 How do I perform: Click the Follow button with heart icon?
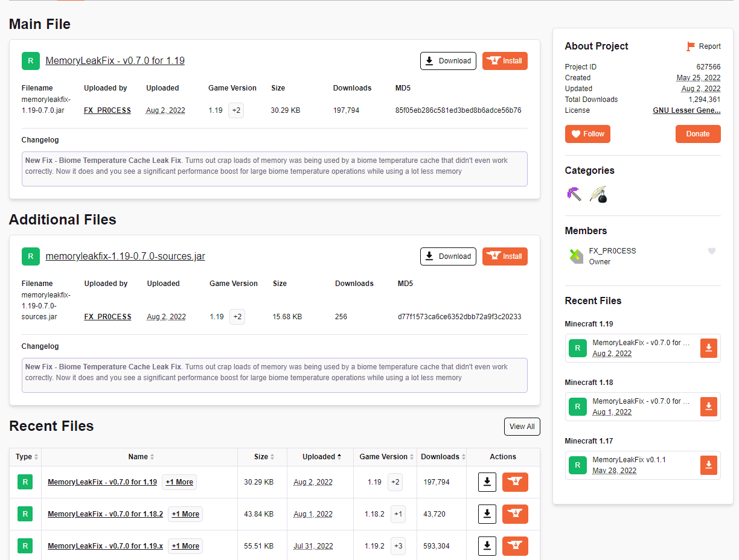pyautogui.click(x=587, y=133)
